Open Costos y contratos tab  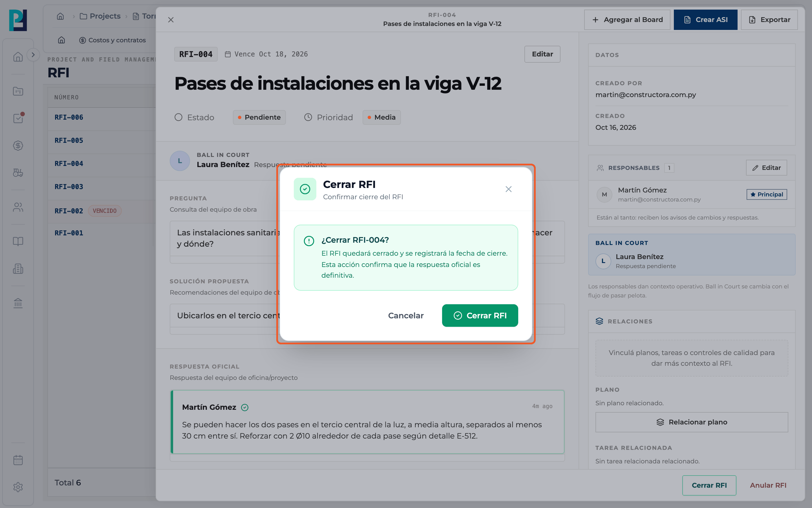tap(112, 40)
